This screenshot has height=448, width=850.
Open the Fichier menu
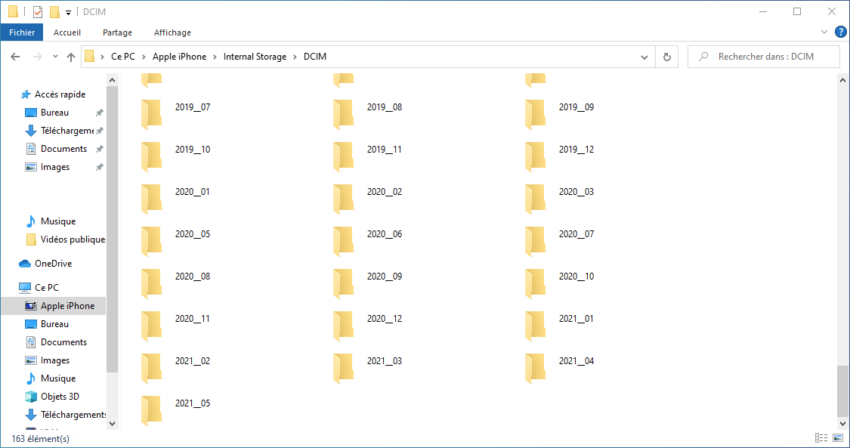point(22,33)
